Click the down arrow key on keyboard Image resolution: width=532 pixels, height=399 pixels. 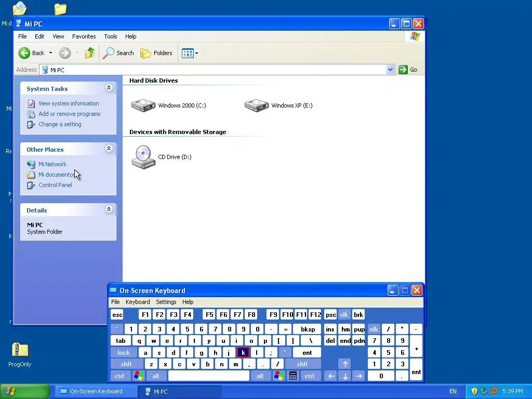tap(345, 376)
